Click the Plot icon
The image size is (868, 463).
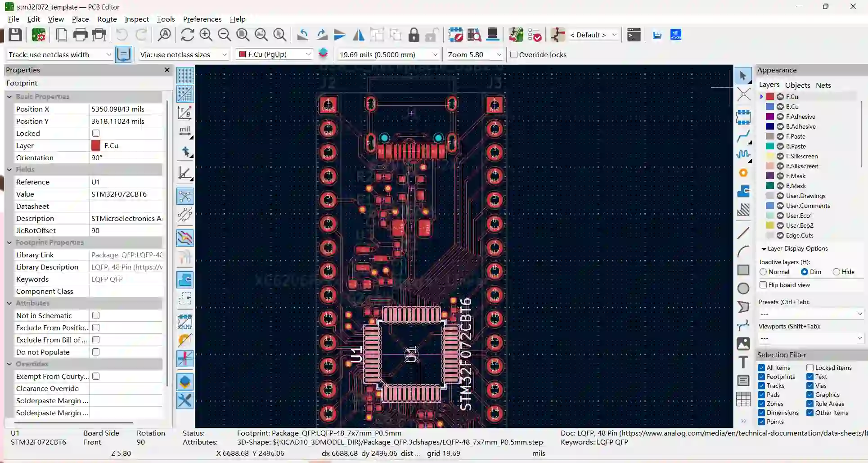[x=99, y=35]
